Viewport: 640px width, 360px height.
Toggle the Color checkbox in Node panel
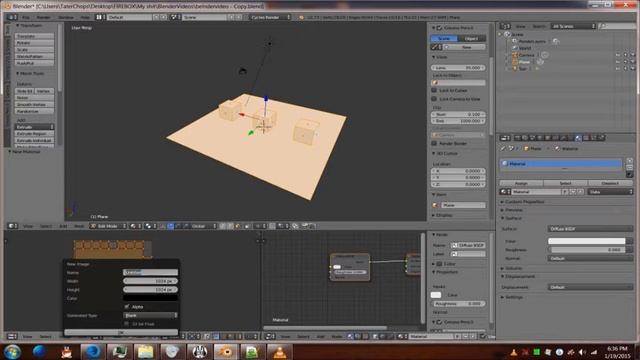point(440,264)
